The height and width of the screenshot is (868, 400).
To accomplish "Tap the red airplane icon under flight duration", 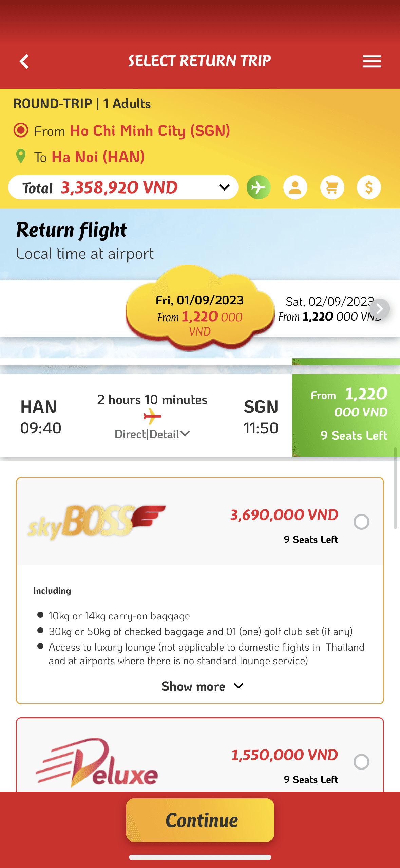I will [152, 416].
